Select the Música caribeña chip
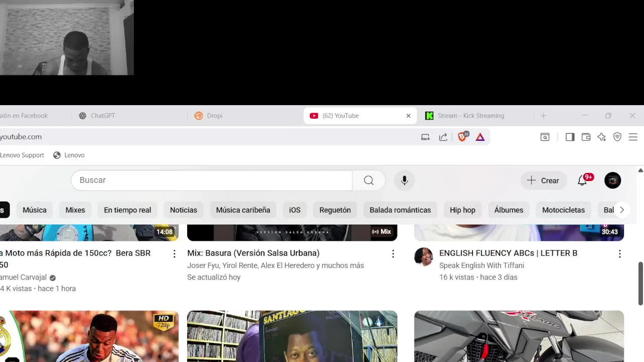The width and height of the screenshot is (644, 362). 243,210
